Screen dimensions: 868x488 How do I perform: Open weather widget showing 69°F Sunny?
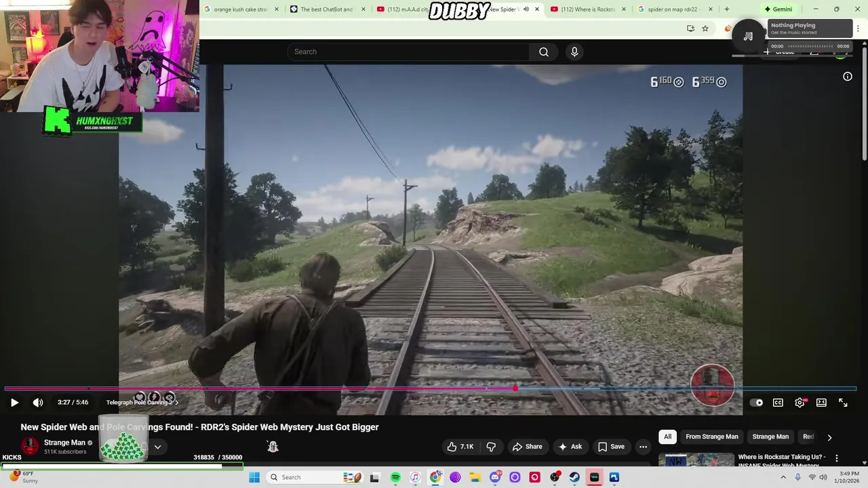[x=24, y=477]
